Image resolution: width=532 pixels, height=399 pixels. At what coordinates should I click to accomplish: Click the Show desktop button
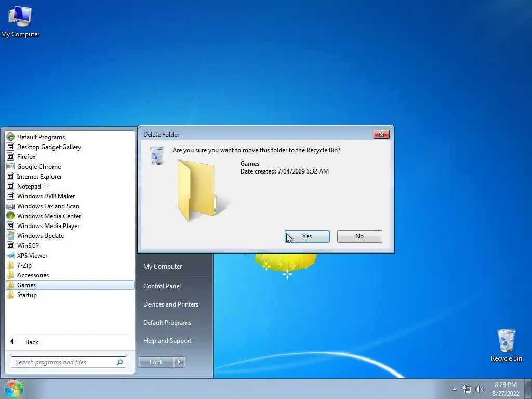pyautogui.click(x=528, y=389)
